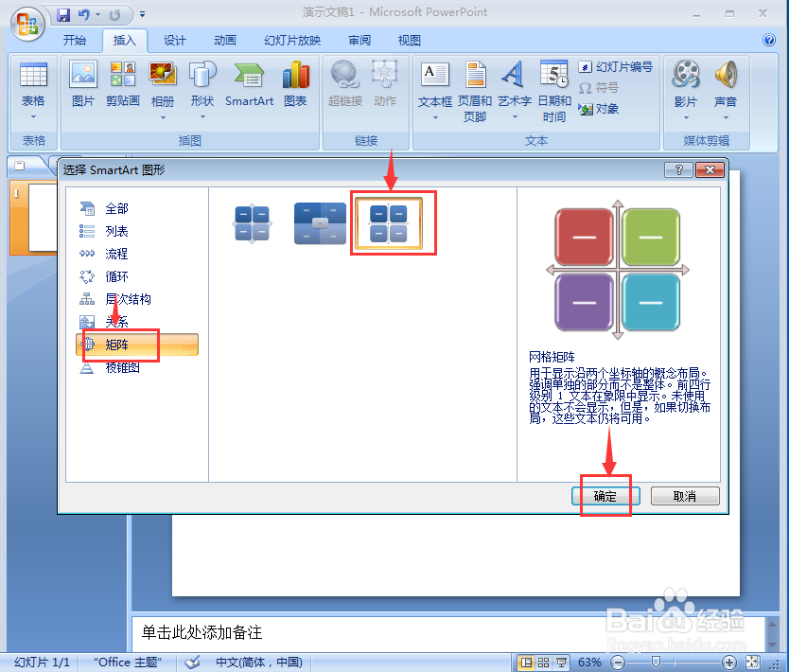Image resolution: width=789 pixels, height=672 pixels.
Task: Open the 审阅 ribbon tab
Action: click(359, 41)
